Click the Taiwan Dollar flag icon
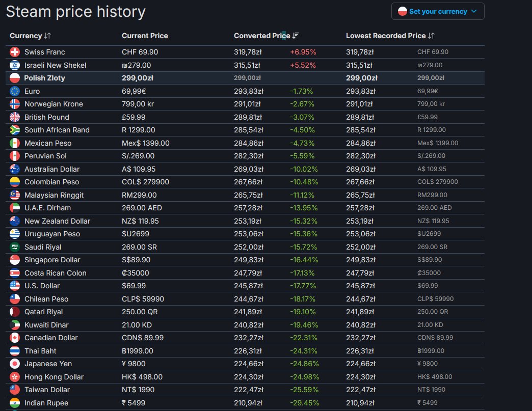Image resolution: width=532 pixels, height=411 pixels. click(15, 390)
